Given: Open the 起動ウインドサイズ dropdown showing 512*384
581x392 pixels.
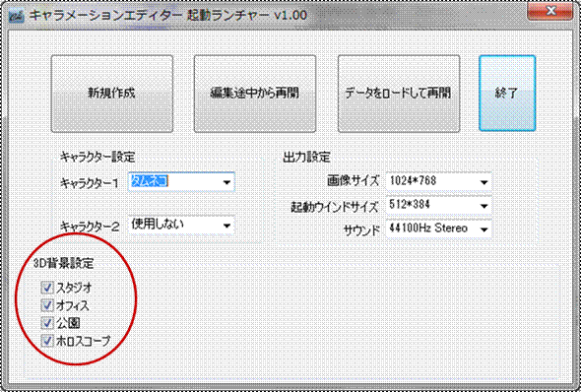Looking at the screenshot, I should tap(439, 205).
